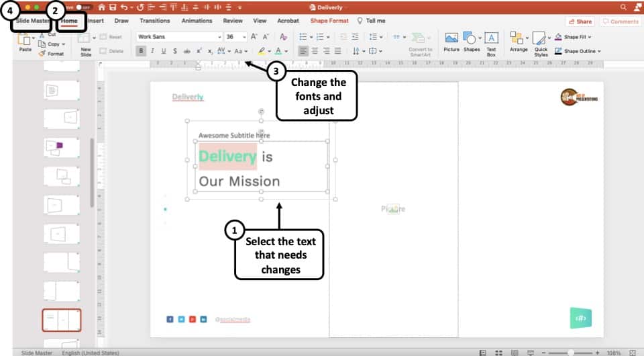Toggle Italic formatting
The image size is (644, 356).
coord(152,51)
